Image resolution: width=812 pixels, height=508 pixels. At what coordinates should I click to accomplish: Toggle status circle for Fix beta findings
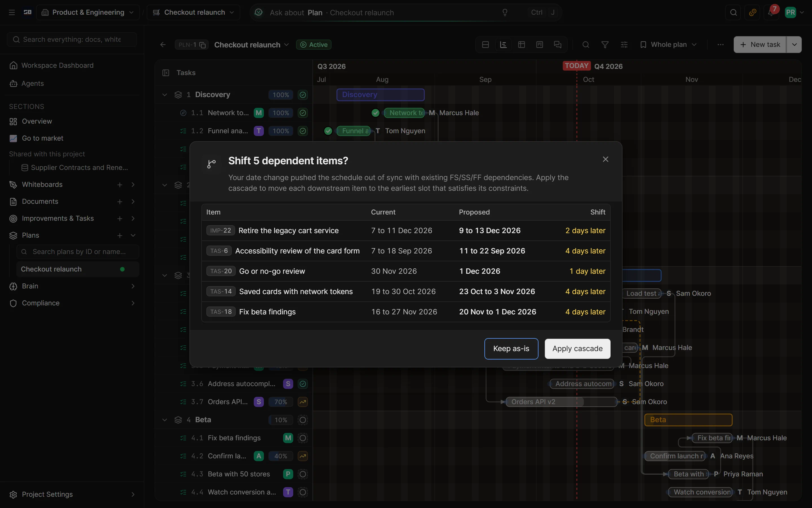click(303, 438)
